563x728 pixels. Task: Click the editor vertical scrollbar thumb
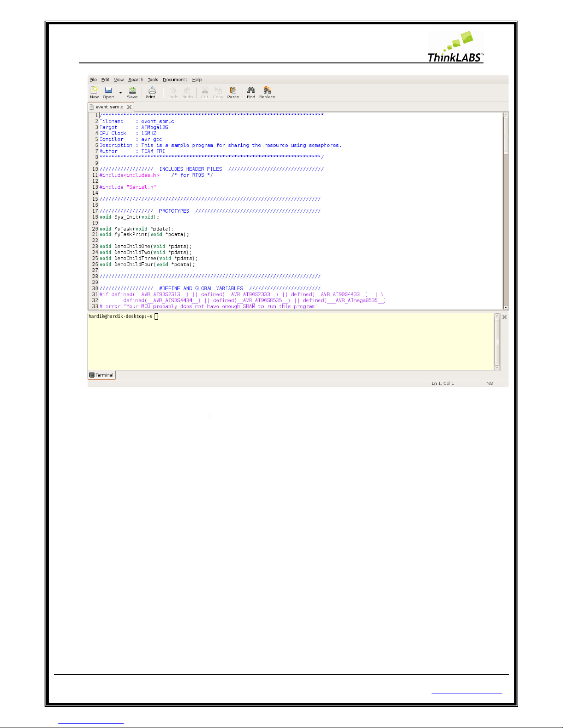coord(506,135)
